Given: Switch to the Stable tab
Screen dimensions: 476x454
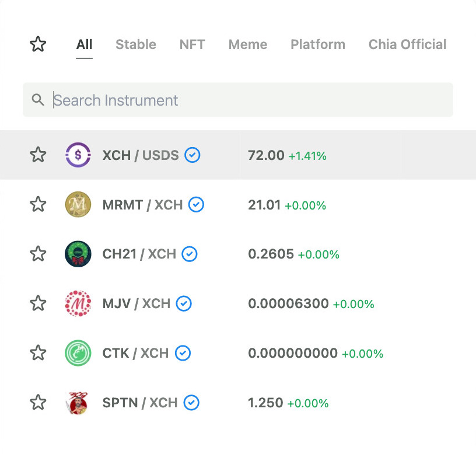Looking at the screenshot, I should [136, 44].
